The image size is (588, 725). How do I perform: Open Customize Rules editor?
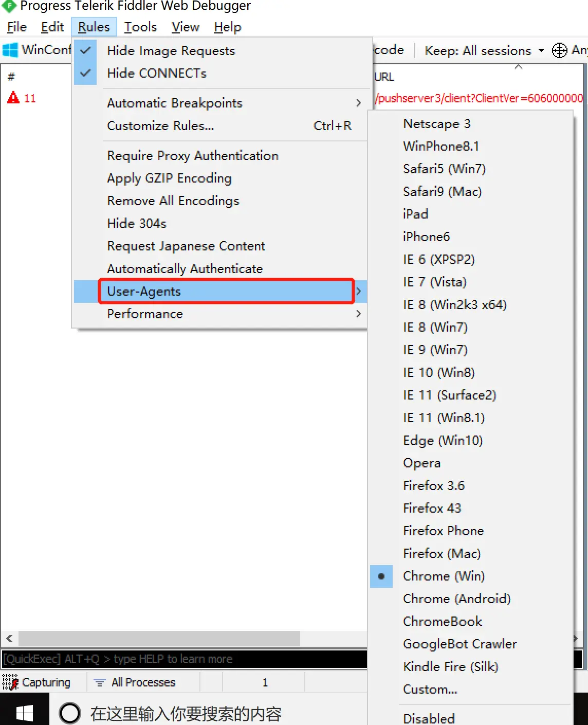coord(220,125)
